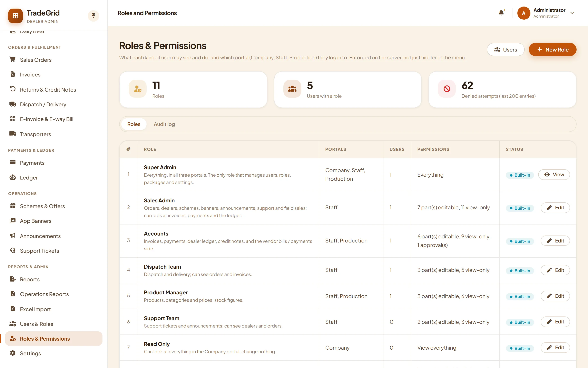Click the E-invoice & E-way Bill icon

[x=13, y=119]
